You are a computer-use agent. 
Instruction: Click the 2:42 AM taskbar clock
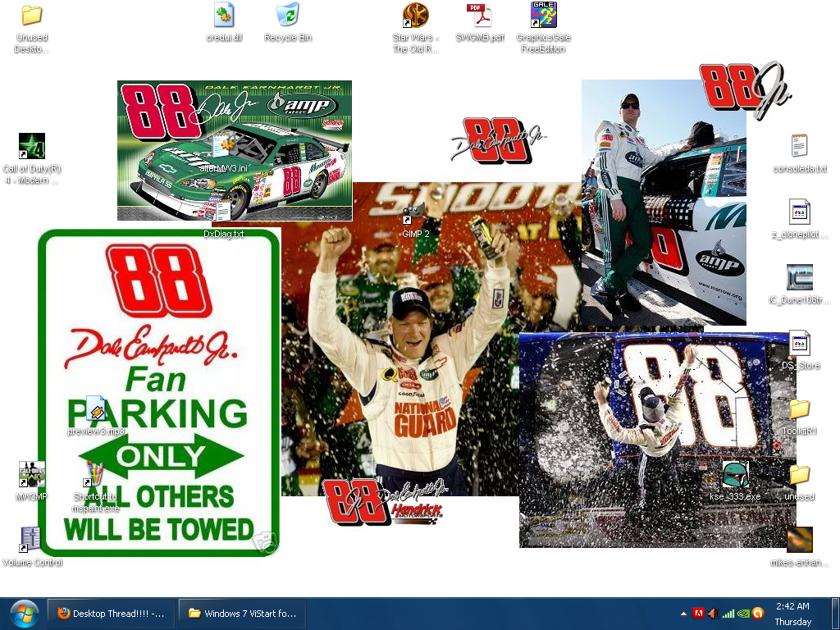[792, 606]
